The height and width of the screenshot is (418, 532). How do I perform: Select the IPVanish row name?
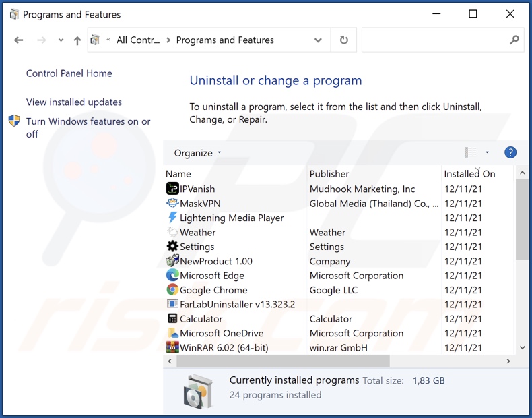(x=197, y=189)
